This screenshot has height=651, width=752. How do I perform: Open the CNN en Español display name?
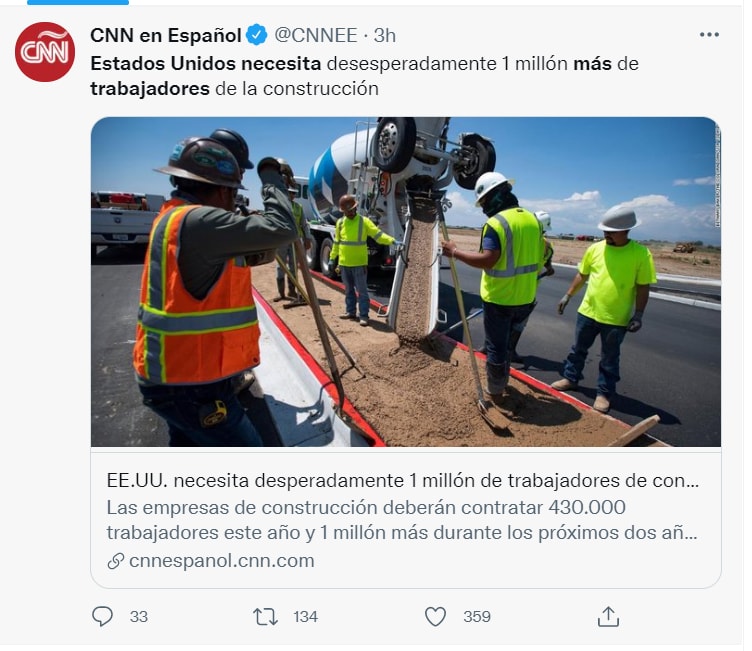click(166, 35)
